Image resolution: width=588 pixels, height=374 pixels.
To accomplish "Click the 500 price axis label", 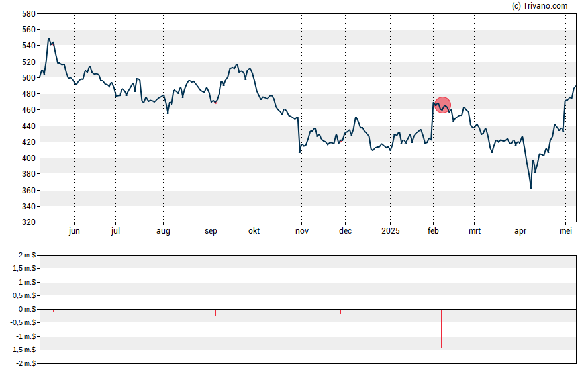I will [29, 78].
